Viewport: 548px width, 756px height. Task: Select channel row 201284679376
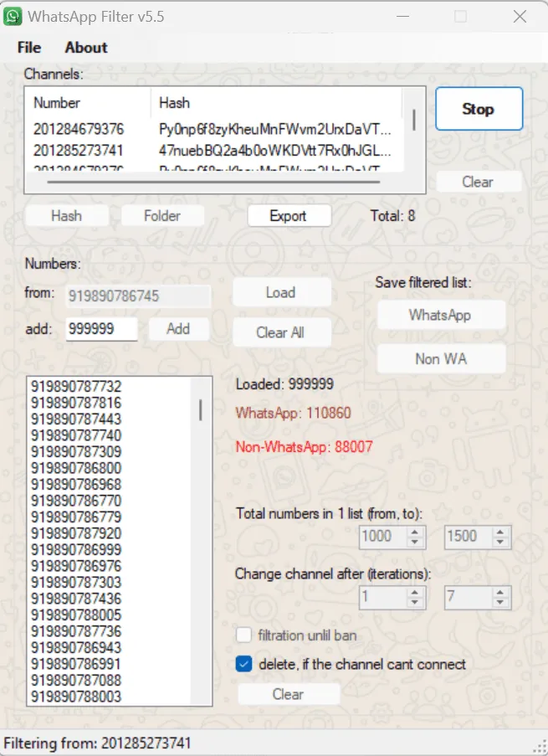click(79, 129)
